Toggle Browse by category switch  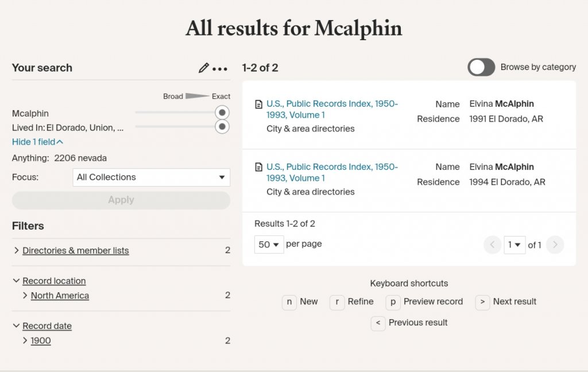(481, 67)
